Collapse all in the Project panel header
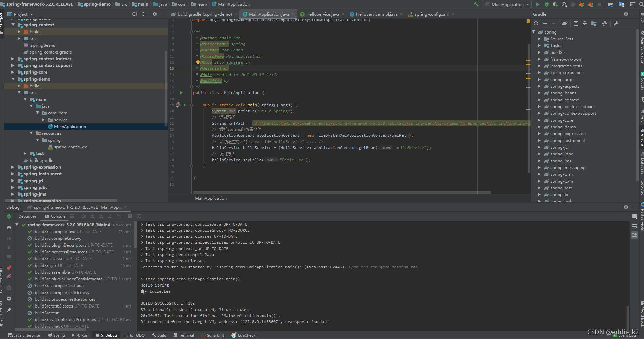 point(143,14)
